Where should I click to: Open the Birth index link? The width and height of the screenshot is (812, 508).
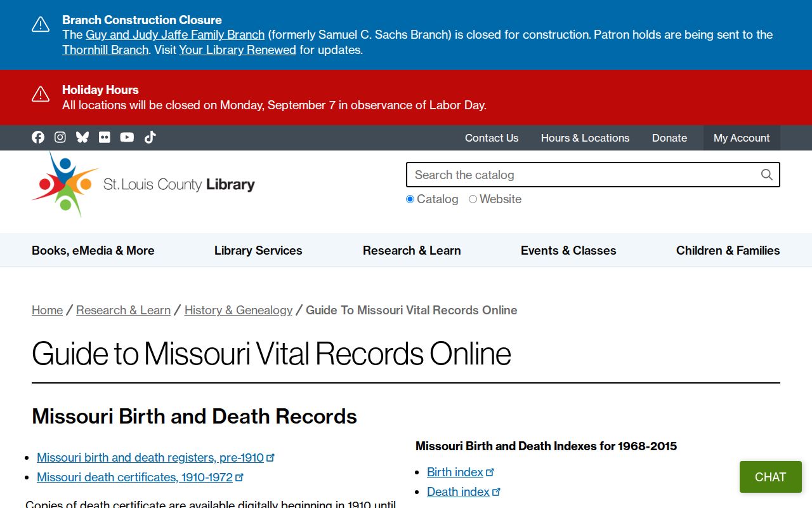pos(455,472)
